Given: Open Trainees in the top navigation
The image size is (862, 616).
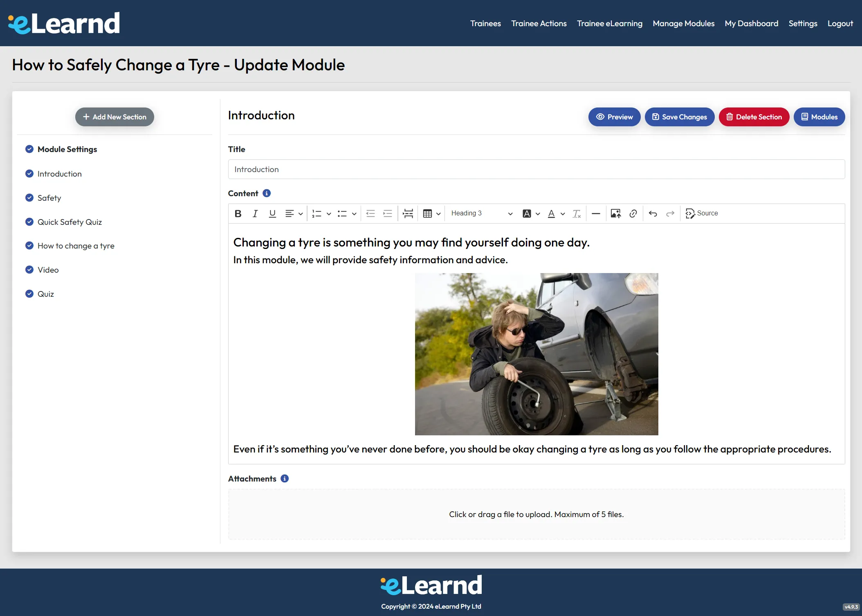Looking at the screenshot, I should tap(485, 23).
